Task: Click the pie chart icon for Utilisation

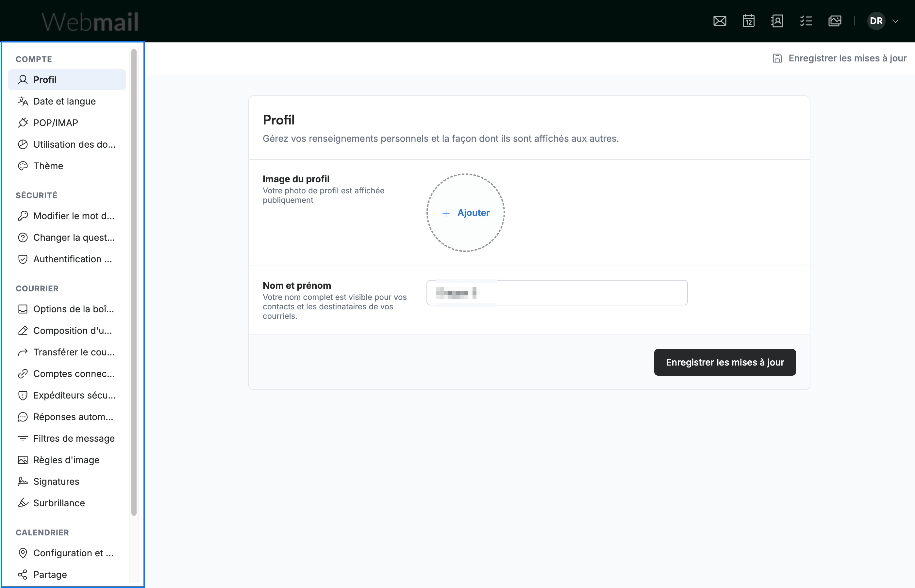Action: (x=23, y=144)
